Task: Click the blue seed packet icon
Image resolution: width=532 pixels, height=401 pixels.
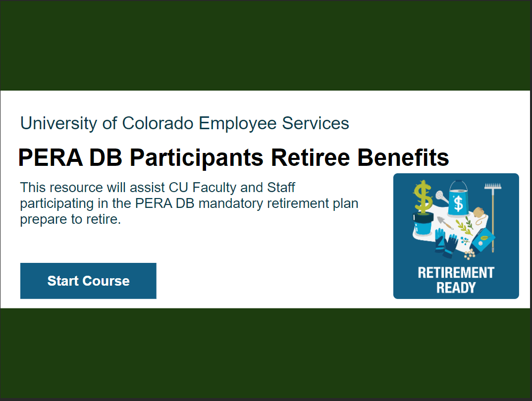Action: pyautogui.click(x=482, y=241)
